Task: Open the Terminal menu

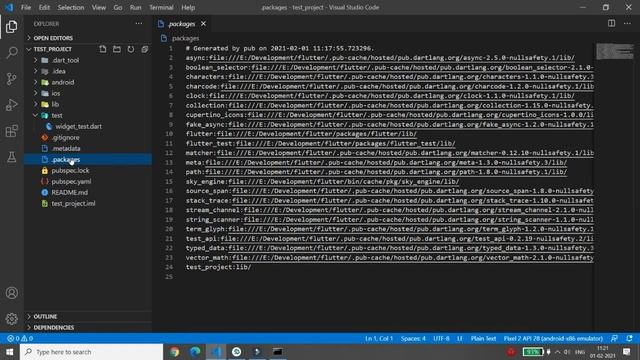Action: [161, 7]
